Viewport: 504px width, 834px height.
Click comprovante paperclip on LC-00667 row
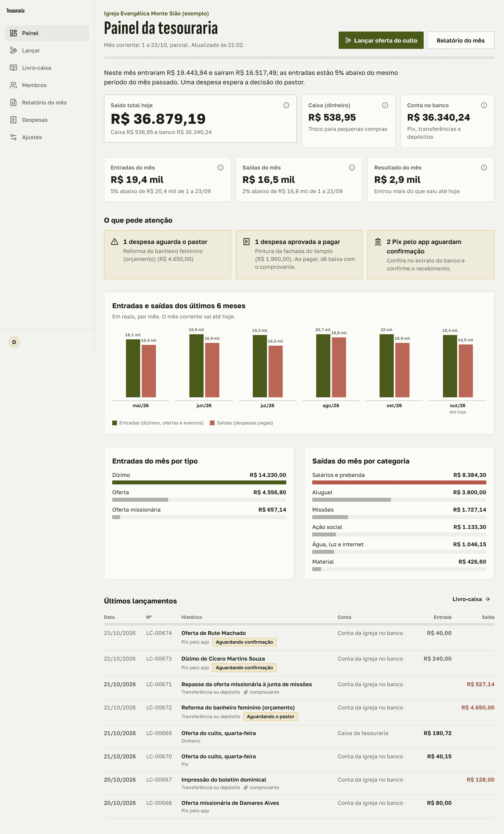click(246, 787)
